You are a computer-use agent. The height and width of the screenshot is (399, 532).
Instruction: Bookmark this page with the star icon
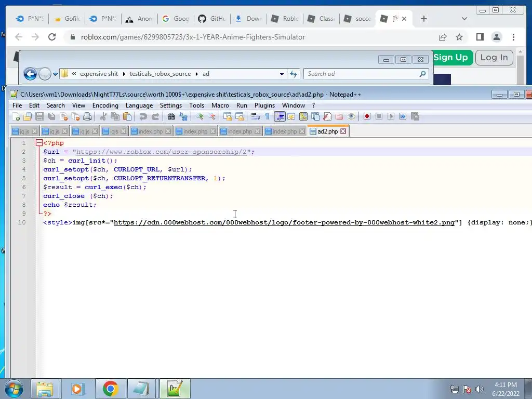point(459,37)
